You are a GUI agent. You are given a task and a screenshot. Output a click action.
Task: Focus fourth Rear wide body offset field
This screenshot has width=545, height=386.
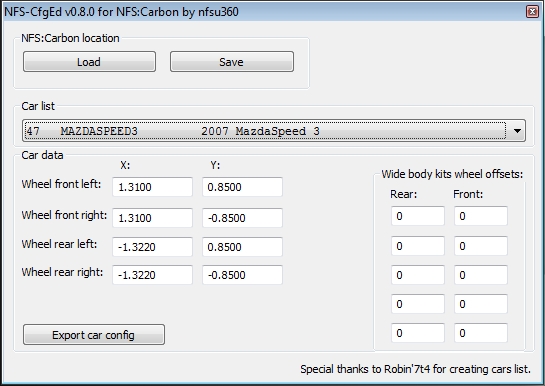[x=418, y=304]
